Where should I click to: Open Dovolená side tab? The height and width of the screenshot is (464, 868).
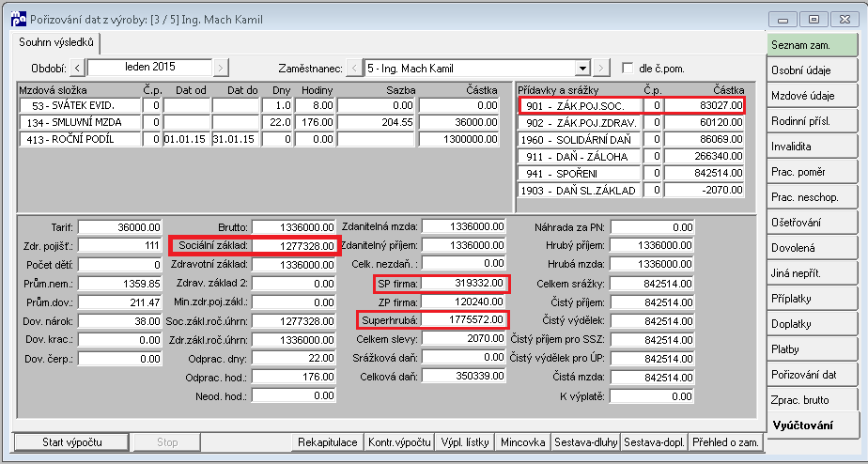[x=812, y=248]
